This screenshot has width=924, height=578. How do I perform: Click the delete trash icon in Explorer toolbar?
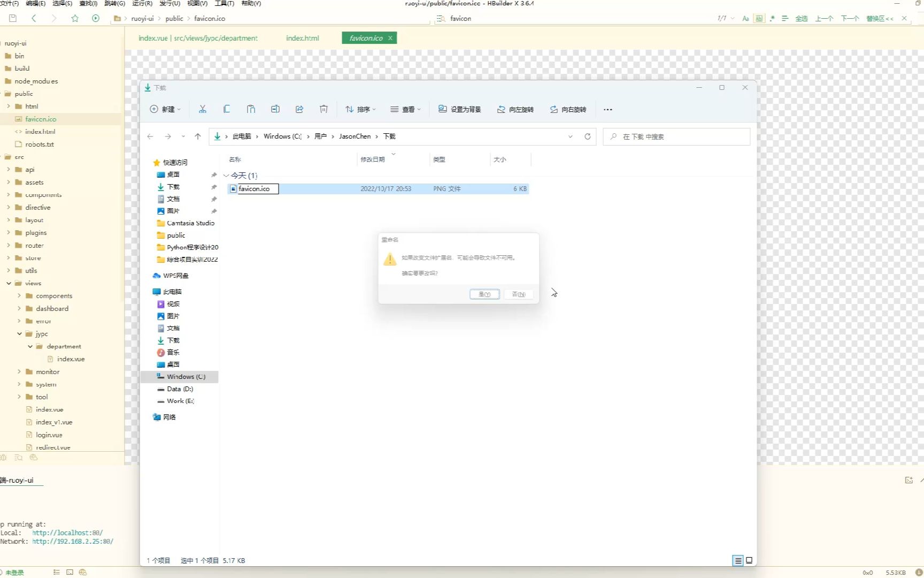tap(324, 109)
